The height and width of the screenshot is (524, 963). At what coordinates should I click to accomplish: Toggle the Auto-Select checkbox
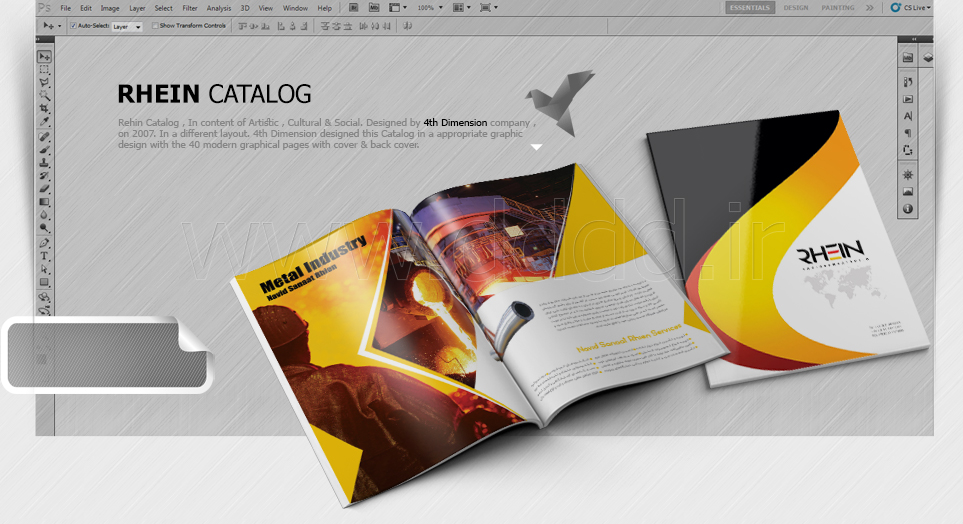[73, 26]
